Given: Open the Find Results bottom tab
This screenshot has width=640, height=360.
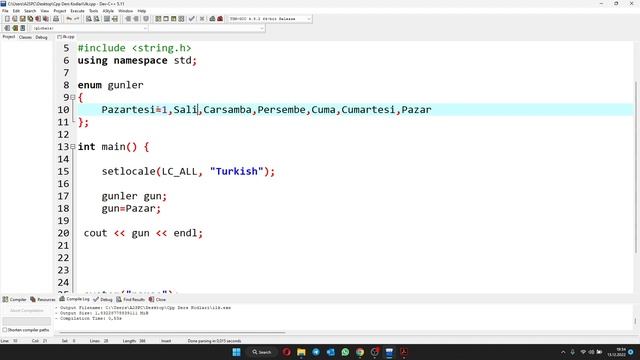Looking at the screenshot, I should pos(131,300).
